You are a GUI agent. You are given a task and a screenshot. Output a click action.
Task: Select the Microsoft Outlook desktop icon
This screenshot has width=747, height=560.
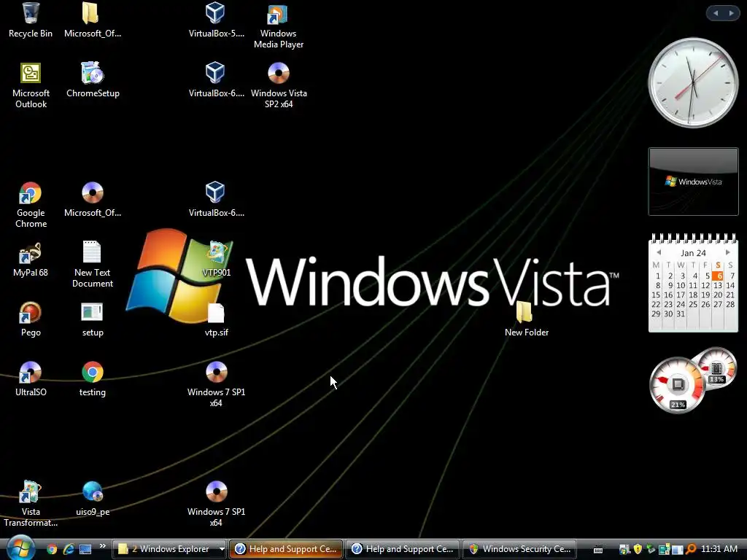click(x=31, y=86)
